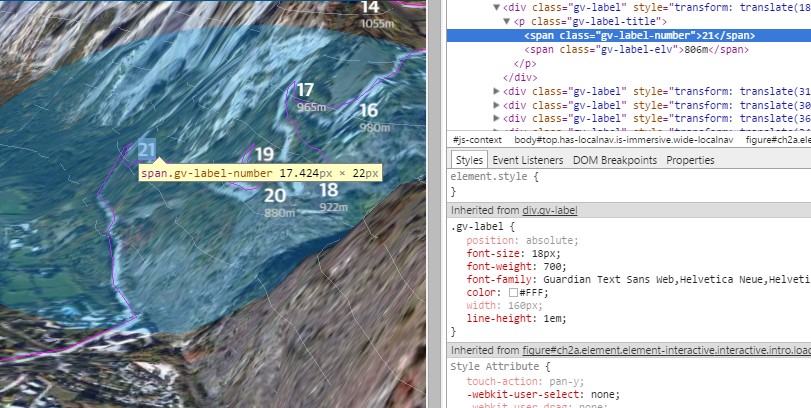Expand gv-label div with translate(31
This screenshot has height=408, width=811.
tap(497, 92)
